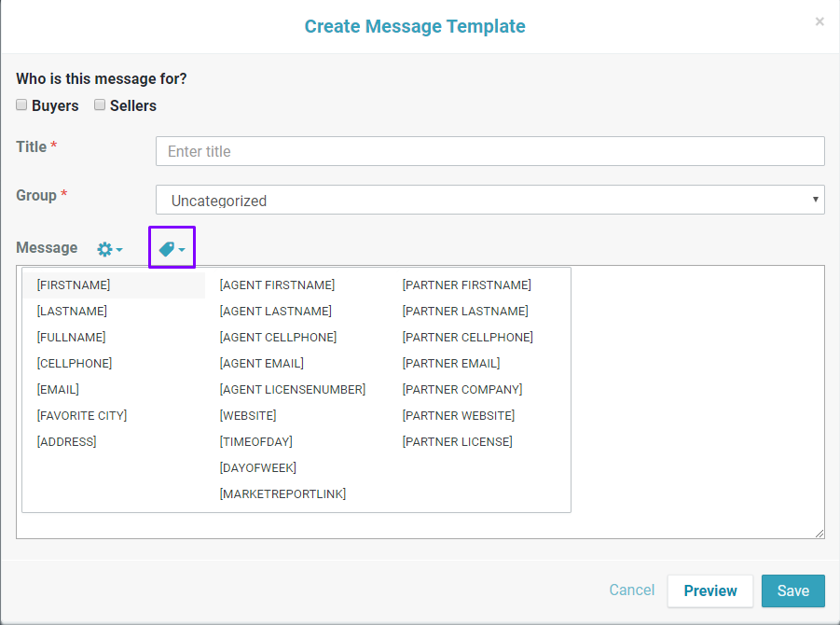Choose the [PARTNER COMPANY] tag
The image size is (840, 625).
[x=461, y=389]
